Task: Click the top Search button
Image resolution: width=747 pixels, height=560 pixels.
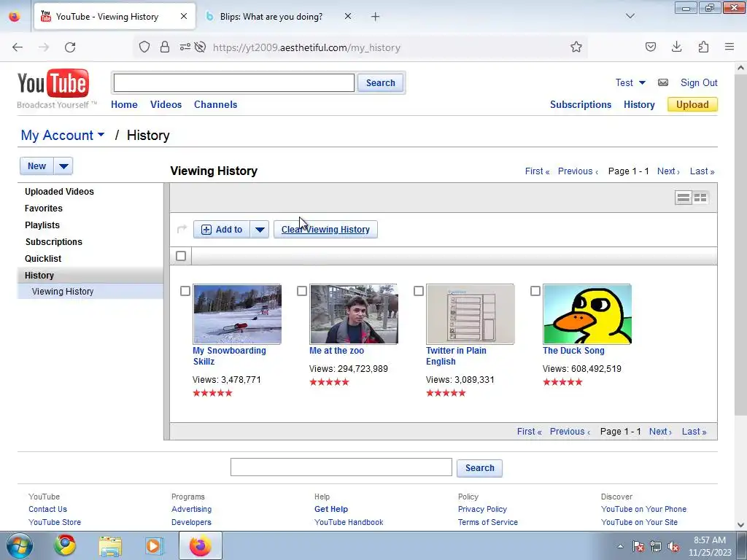Action: click(x=380, y=83)
